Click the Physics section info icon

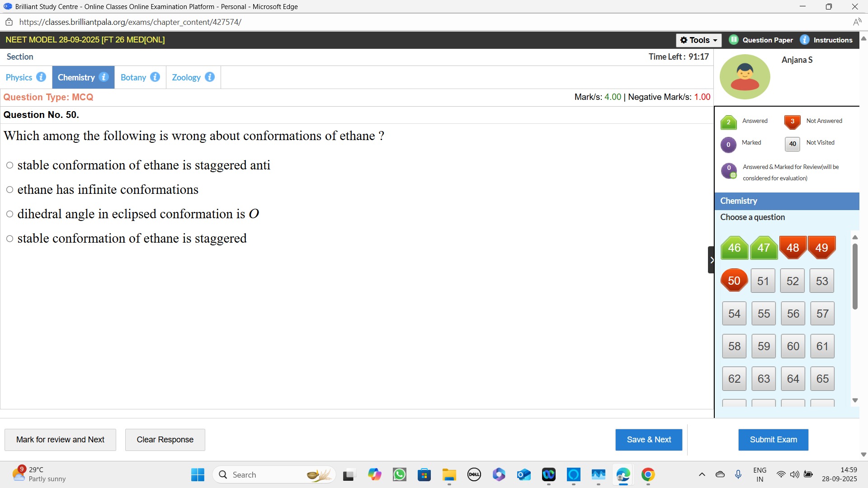(x=41, y=77)
